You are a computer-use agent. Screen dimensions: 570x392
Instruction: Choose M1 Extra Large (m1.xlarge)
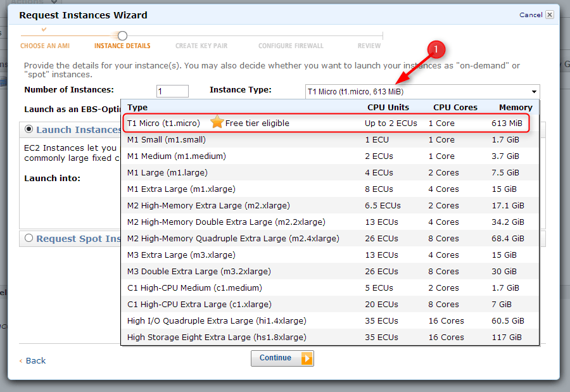pyautogui.click(x=330, y=189)
